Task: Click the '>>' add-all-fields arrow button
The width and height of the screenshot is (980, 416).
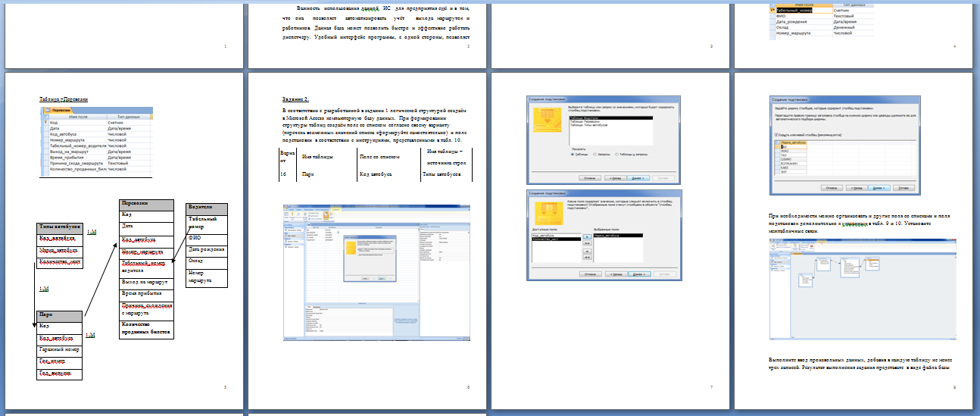Action: tap(586, 244)
